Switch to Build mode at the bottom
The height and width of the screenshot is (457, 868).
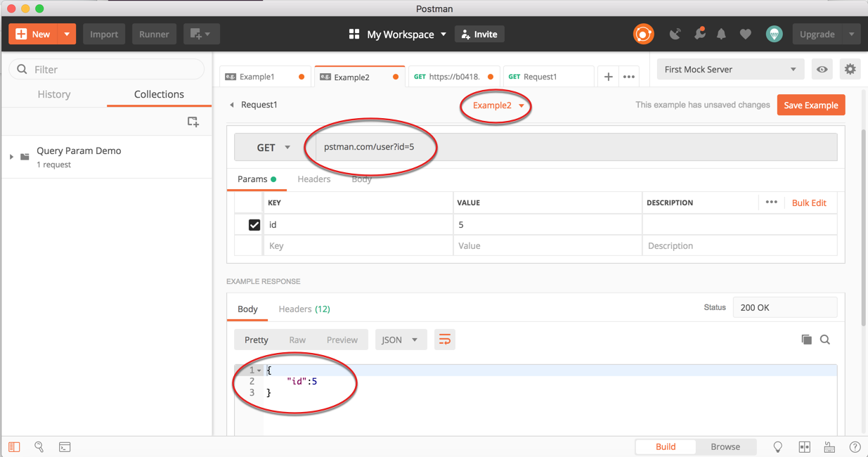pyautogui.click(x=665, y=446)
